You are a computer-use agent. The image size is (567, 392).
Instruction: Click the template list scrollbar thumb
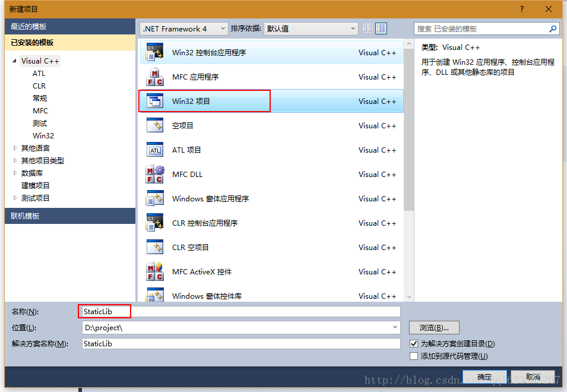coord(409,129)
